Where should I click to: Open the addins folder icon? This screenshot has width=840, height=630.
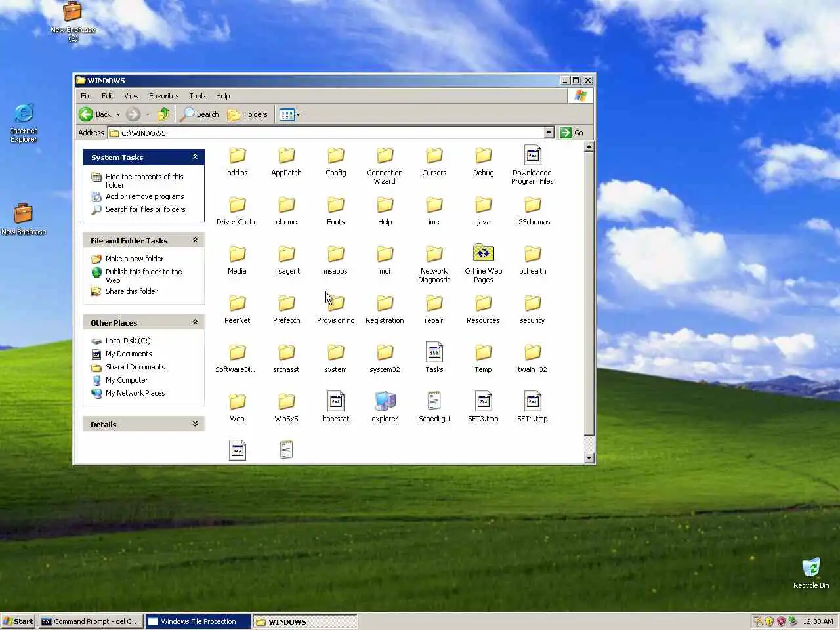[237, 156]
